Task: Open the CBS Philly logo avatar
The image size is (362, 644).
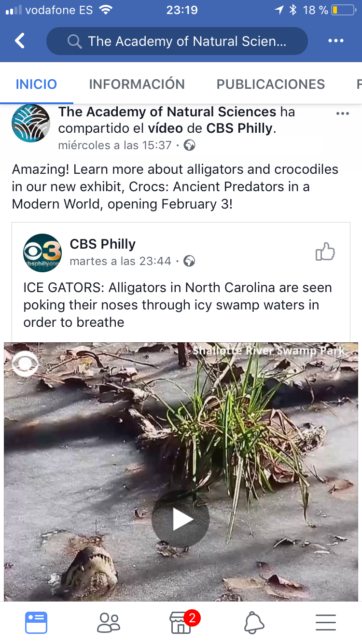Action: [x=42, y=253]
